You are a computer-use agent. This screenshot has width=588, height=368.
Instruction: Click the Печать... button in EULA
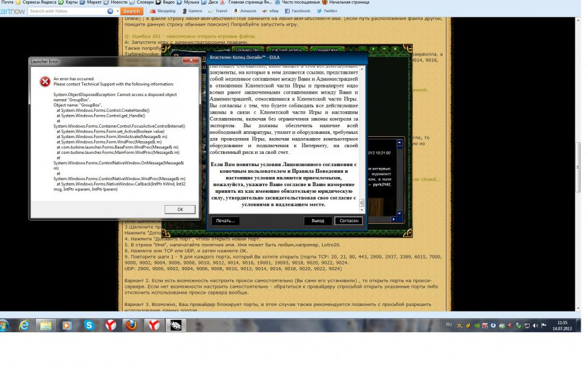(x=225, y=221)
